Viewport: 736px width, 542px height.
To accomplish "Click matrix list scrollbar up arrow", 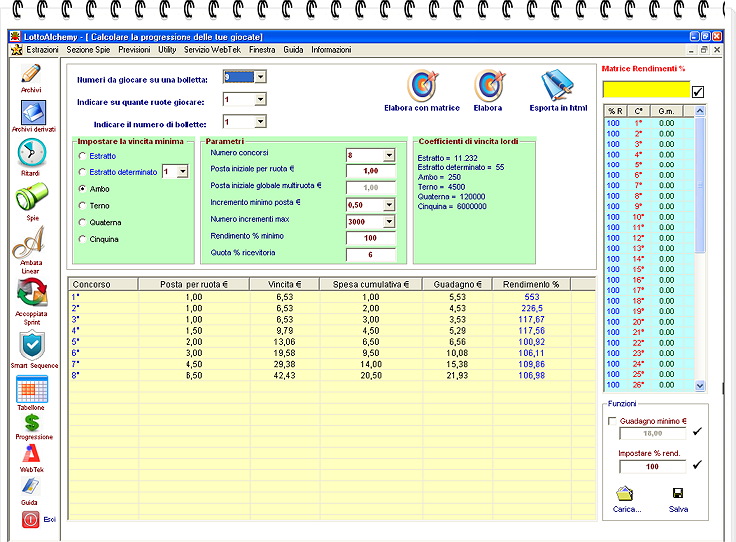I will 700,111.
